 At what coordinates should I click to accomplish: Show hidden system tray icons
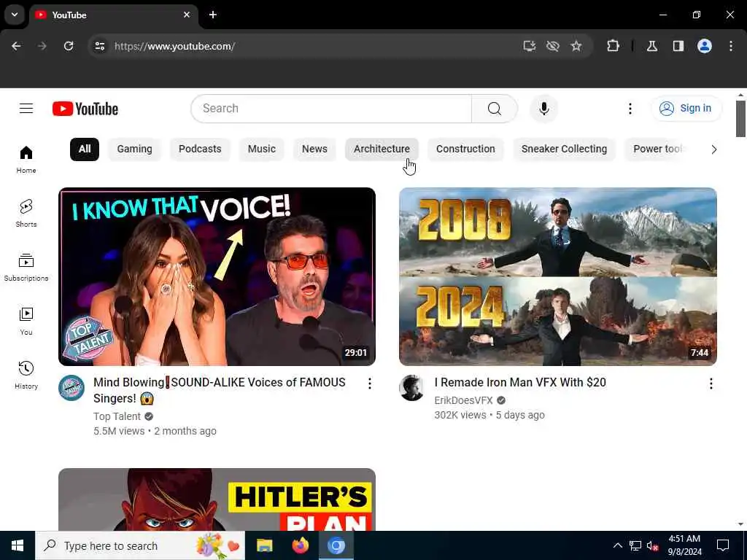(x=617, y=545)
